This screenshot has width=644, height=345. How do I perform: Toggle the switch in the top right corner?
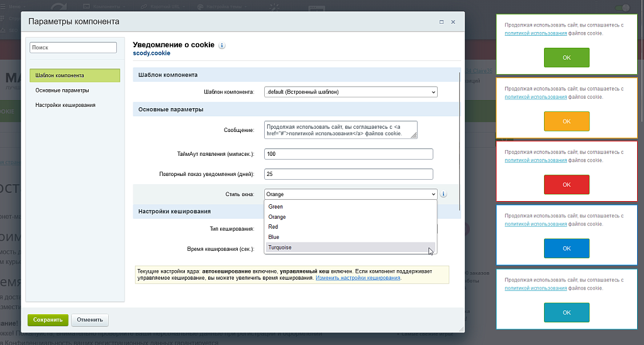coord(623,8)
